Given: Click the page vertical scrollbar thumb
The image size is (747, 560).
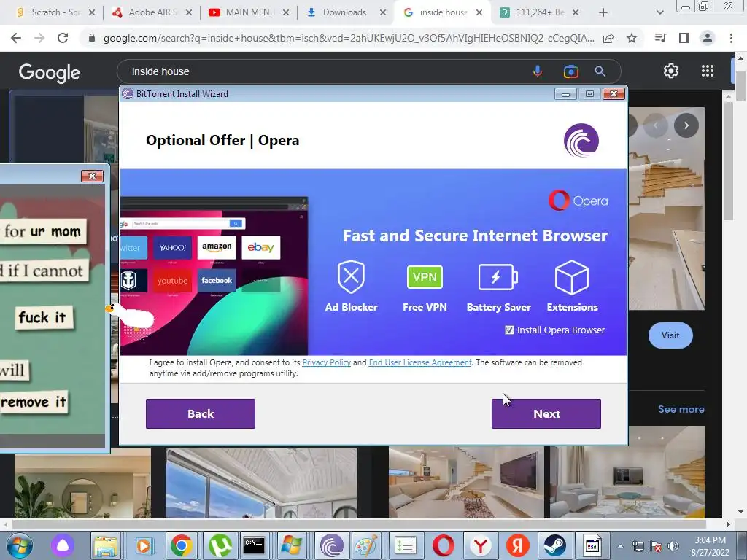Looking at the screenshot, I should coord(741,86).
